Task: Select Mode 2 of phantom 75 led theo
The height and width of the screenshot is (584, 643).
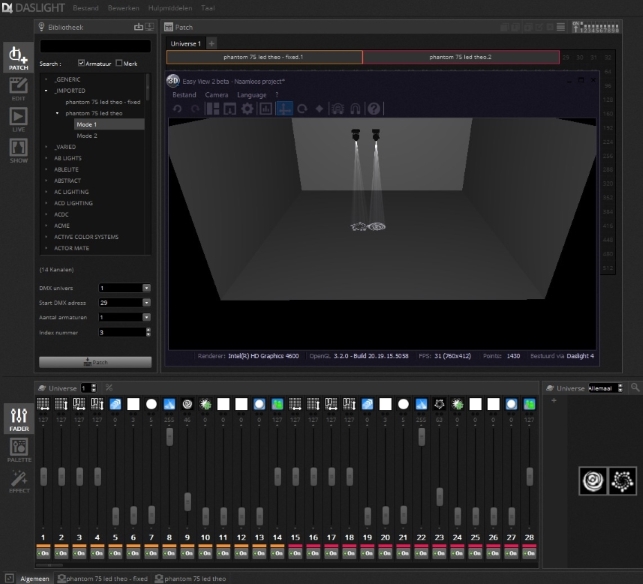Action: coord(87,136)
